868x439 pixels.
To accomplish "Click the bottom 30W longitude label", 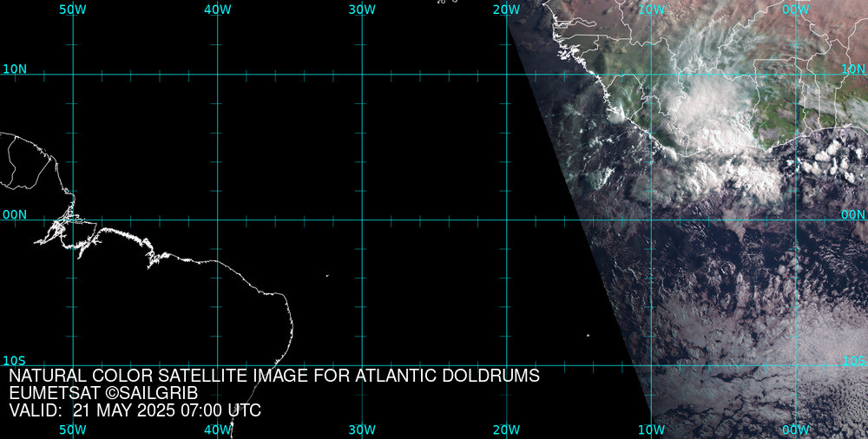I will [x=362, y=430].
